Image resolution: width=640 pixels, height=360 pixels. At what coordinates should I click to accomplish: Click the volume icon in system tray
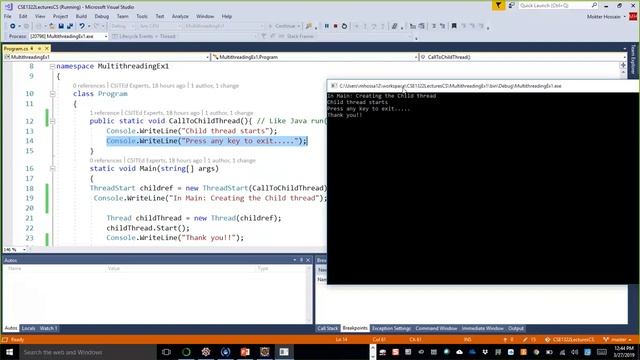575,352
